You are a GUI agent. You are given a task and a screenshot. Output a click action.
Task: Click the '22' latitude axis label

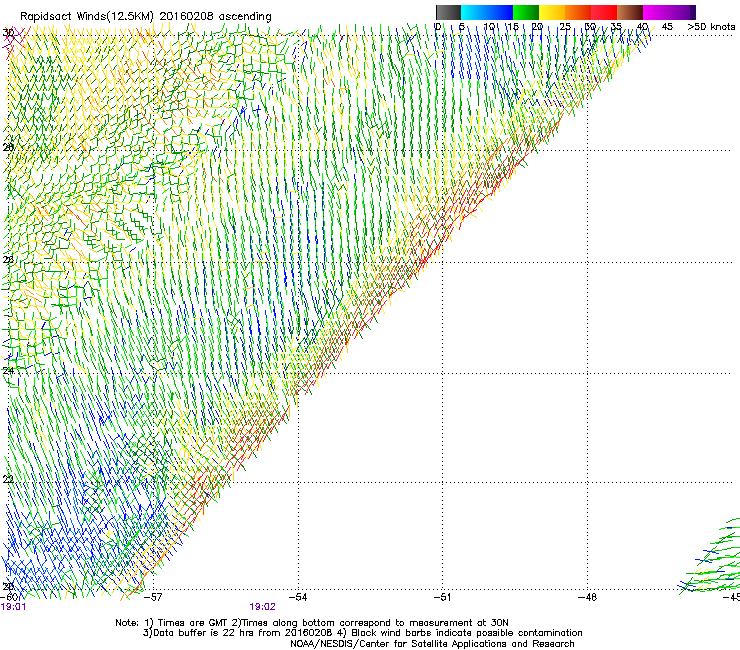(x=8, y=480)
